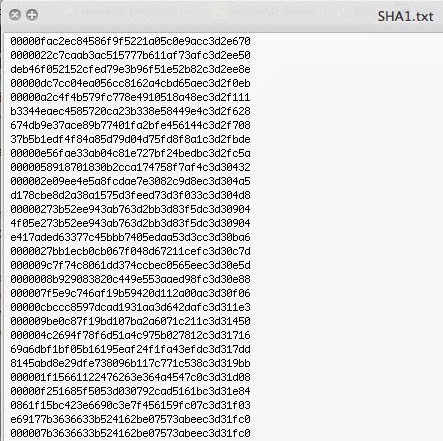
Task: Click hash line ending in c3d2f111
Action: (130, 97)
